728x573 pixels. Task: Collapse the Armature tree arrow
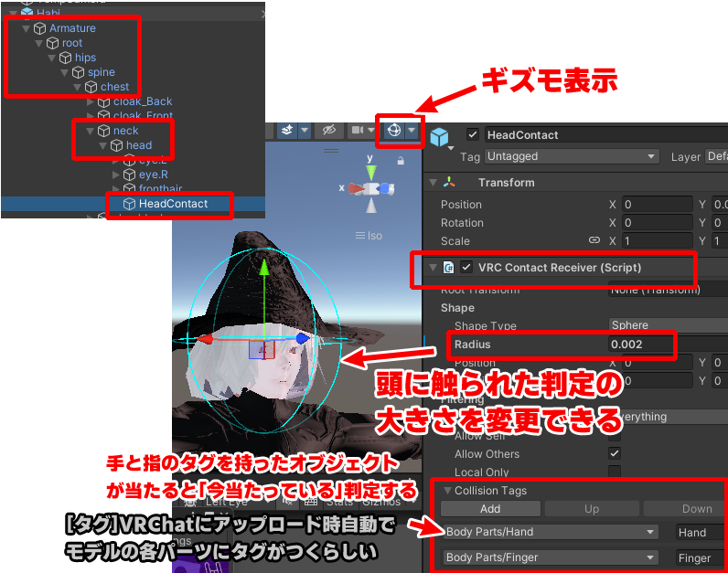(x=26, y=28)
